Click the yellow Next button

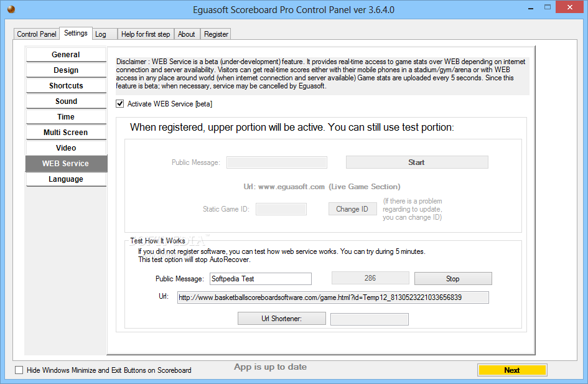coord(512,370)
